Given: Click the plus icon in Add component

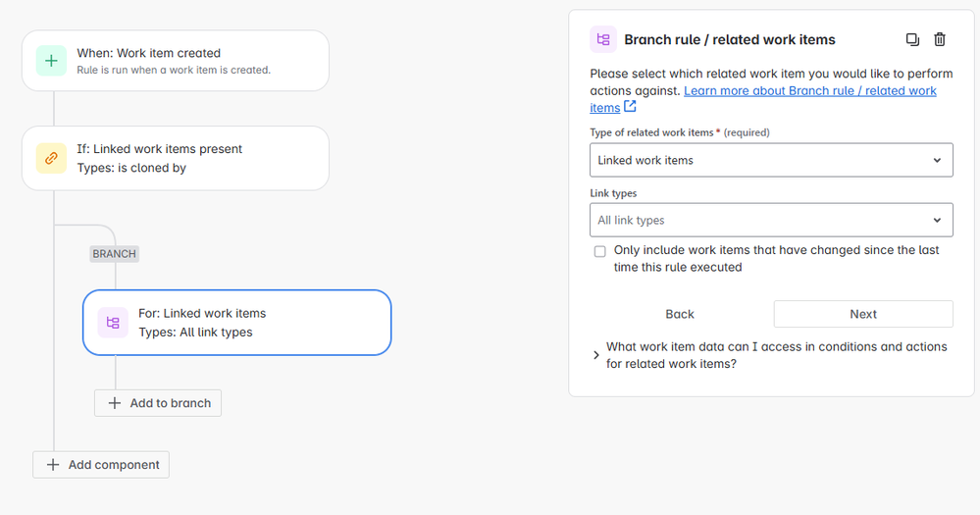Looking at the screenshot, I should click(x=53, y=465).
